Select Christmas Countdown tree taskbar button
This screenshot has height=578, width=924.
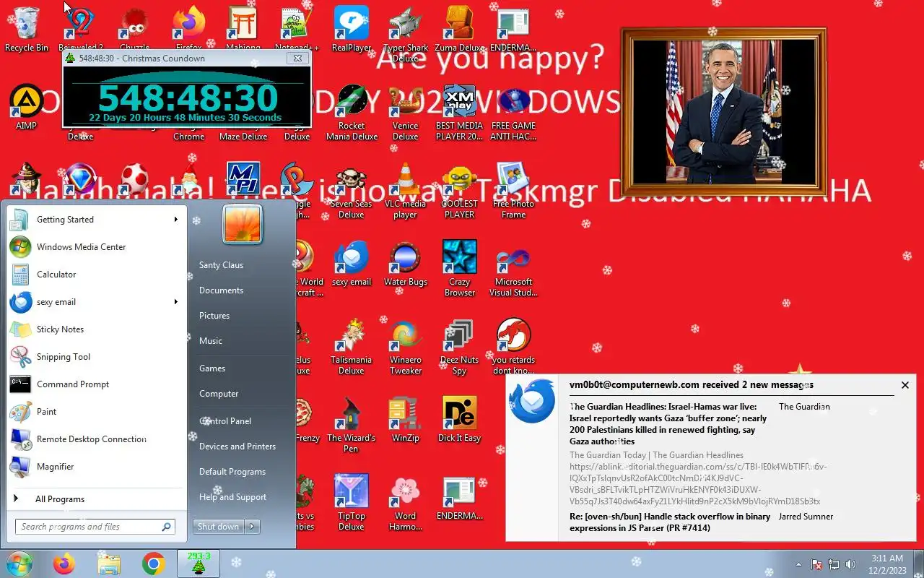(x=198, y=564)
